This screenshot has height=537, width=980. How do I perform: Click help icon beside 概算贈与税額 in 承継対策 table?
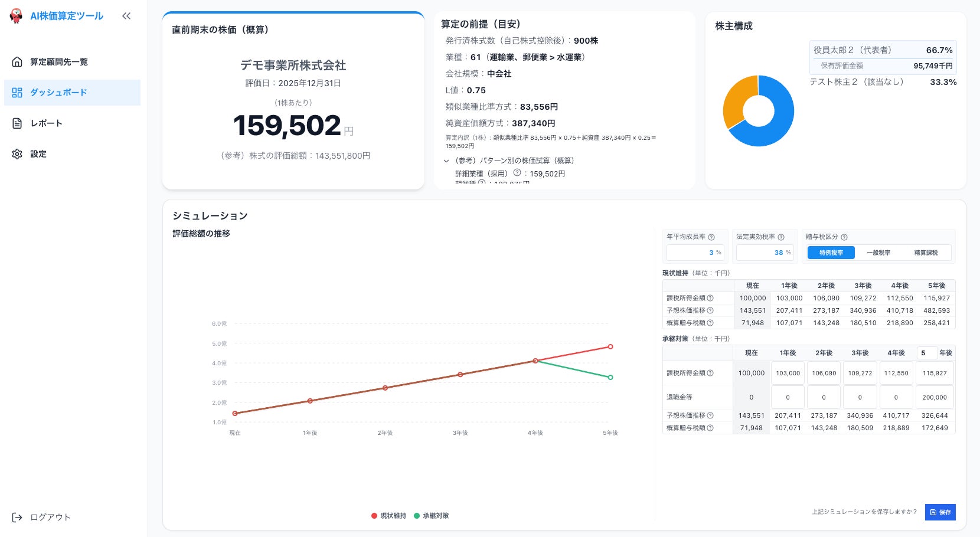(x=710, y=428)
